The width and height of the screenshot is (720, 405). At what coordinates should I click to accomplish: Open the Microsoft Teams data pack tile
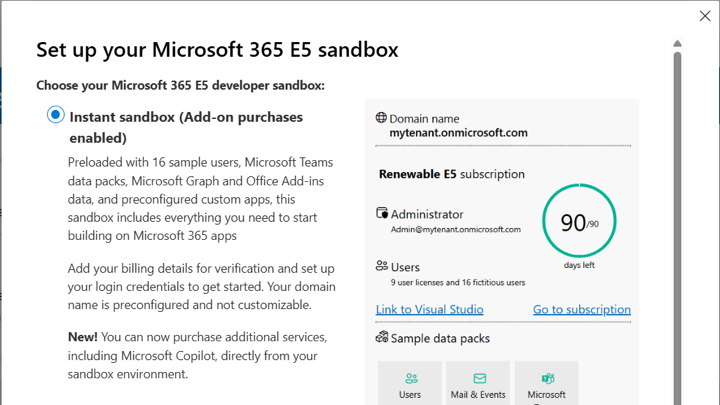click(546, 383)
